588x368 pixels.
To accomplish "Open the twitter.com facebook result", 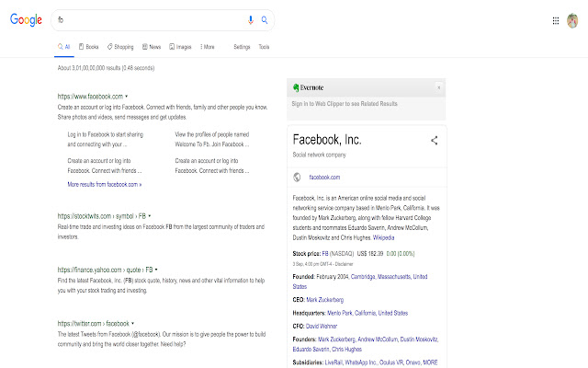I will click(94, 324).
